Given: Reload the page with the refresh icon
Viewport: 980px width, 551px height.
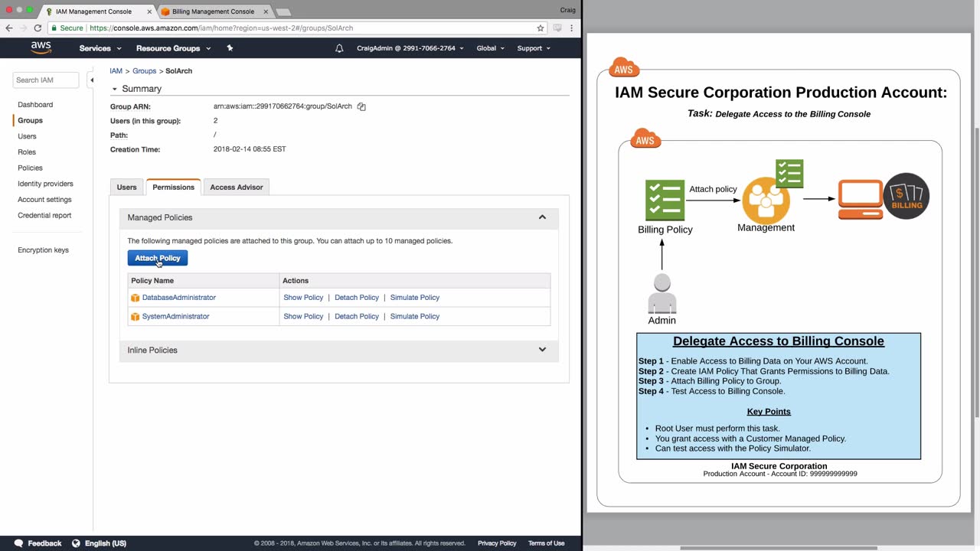Looking at the screenshot, I should [38, 28].
